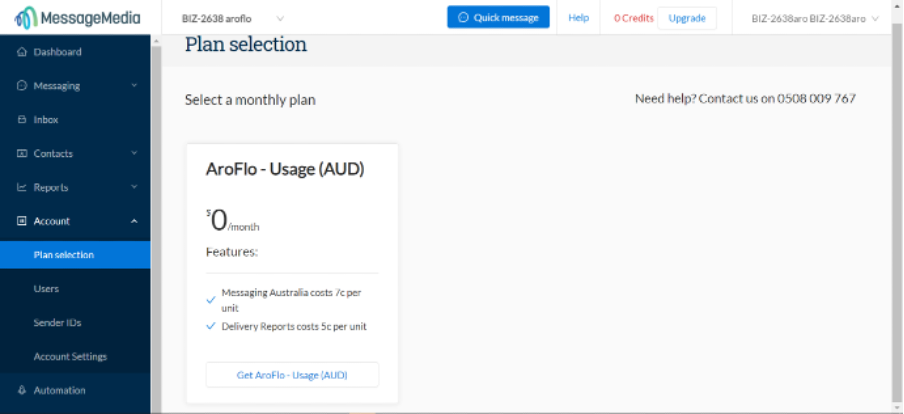This screenshot has height=414, width=904.
Task: Open the Dashboard home icon
Action: (22, 52)
